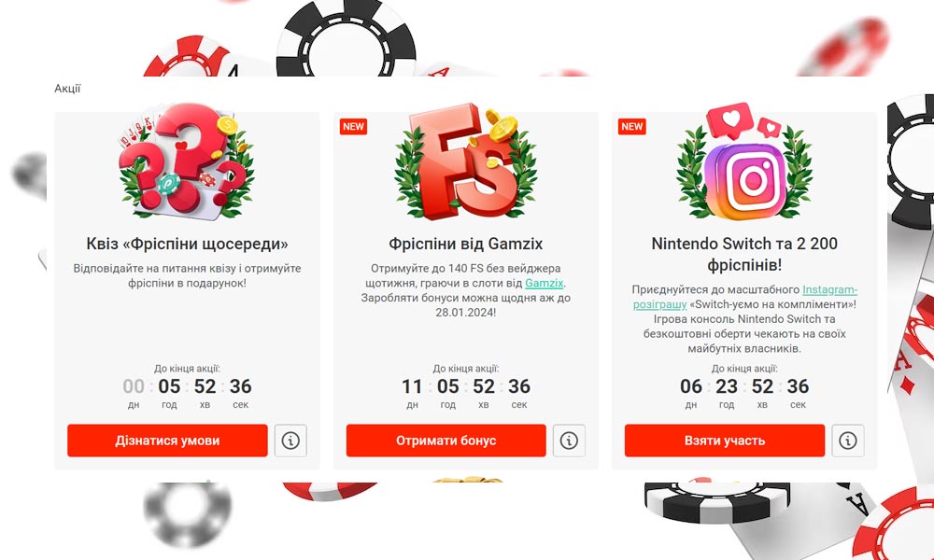
Task: Click the info icon beside Дізнатися умови
Action: [290, 441]
